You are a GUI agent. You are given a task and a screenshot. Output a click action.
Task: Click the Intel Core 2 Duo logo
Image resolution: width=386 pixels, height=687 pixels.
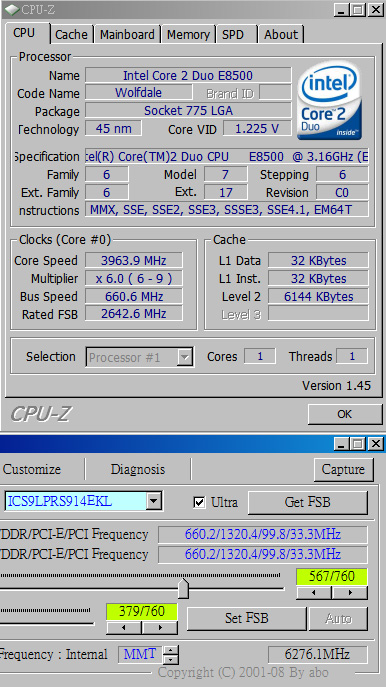(x=329, y=100)
